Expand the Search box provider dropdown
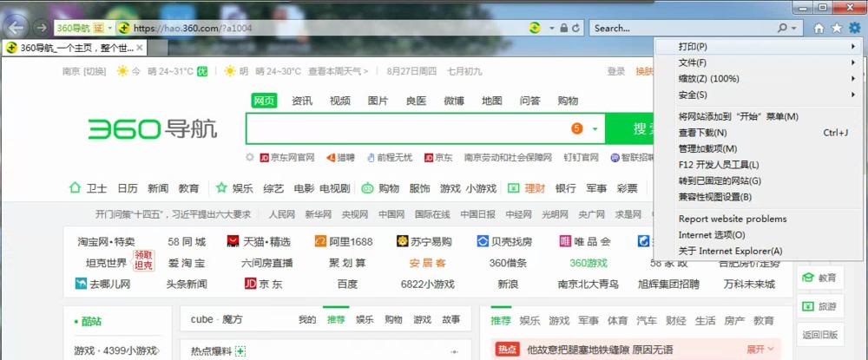This screenshot has width=868, height=360. [794, 28]
